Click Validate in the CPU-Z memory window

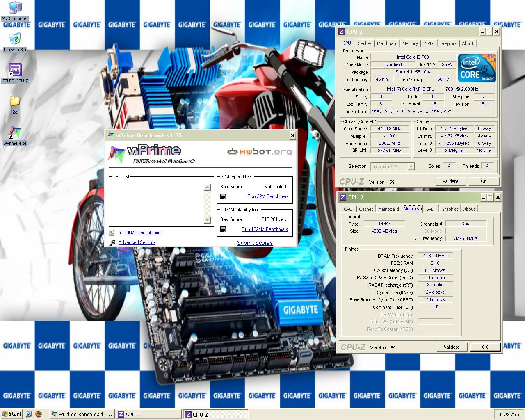tap(452, 347)
